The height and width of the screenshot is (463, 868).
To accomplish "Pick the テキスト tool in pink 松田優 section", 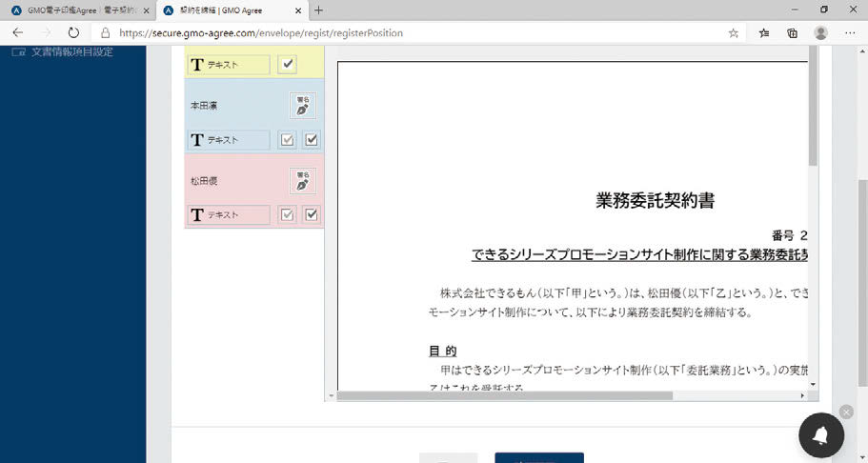I will 229,215.
